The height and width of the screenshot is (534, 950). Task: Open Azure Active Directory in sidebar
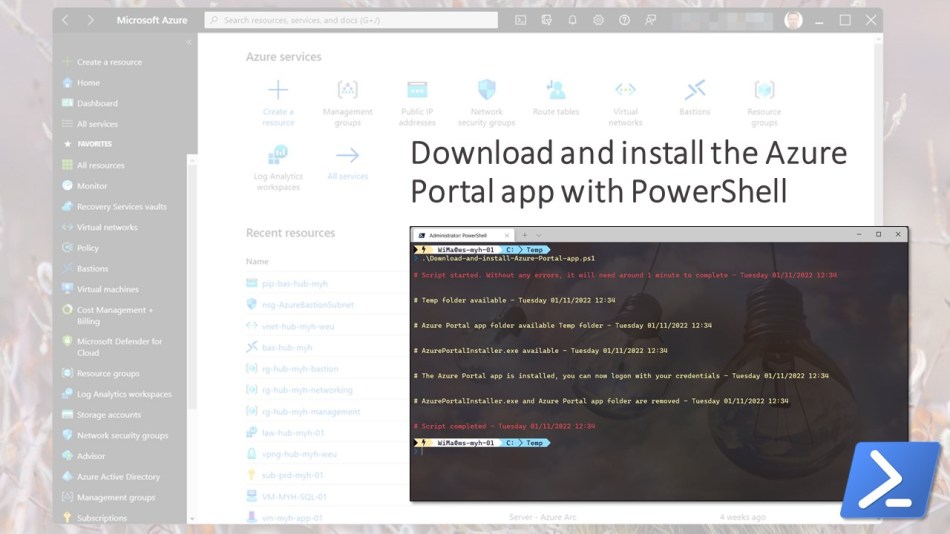118,477
